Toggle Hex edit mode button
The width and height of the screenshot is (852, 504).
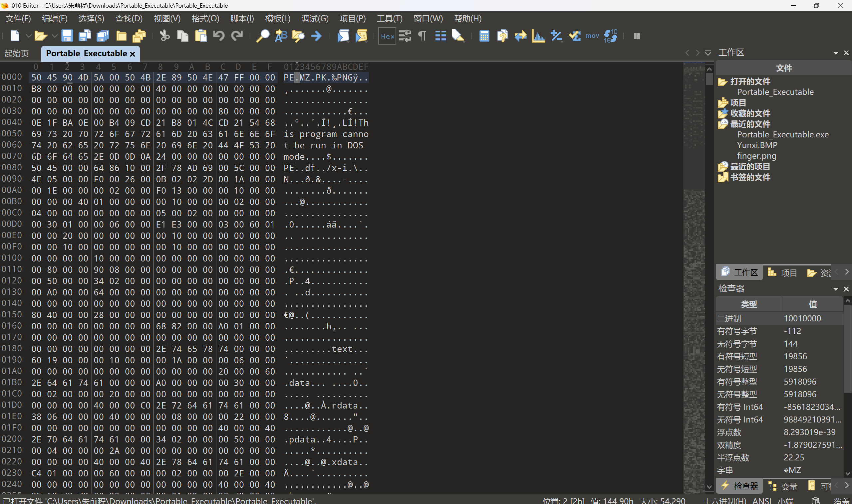[387, 36]
